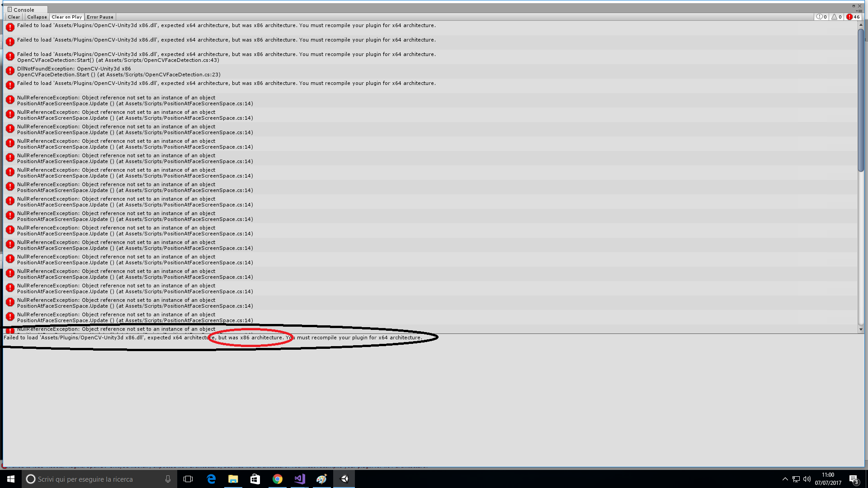This screenshot has height=488, width=868.
Task: Open the Windows Store taskbar icon
Action: click(255, 479)
